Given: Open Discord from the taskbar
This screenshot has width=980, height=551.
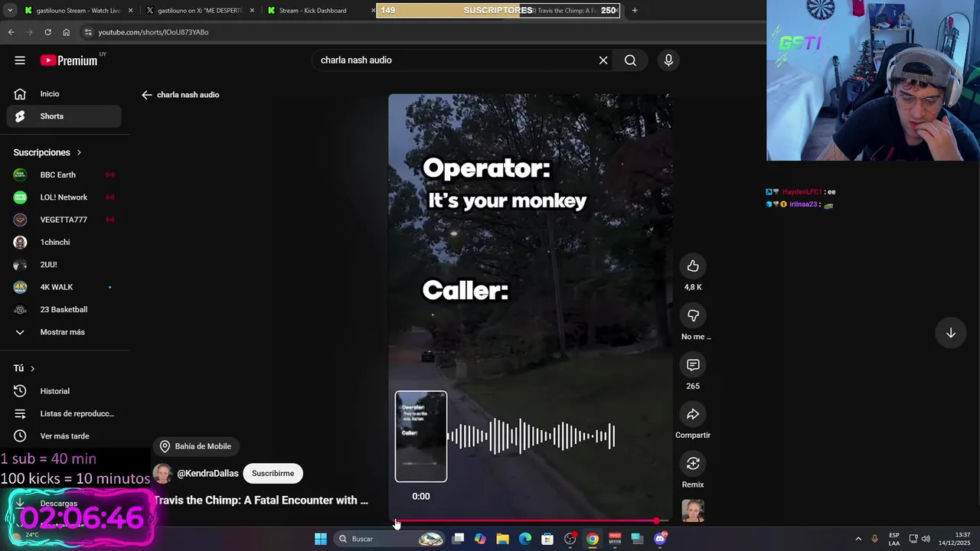Looking at the screenshot, I should pos(660,539).
